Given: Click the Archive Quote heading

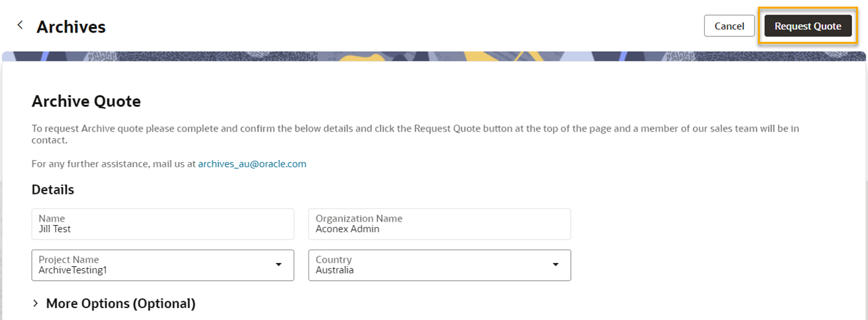Looking at the screenshot, I should tap(86, 102).
